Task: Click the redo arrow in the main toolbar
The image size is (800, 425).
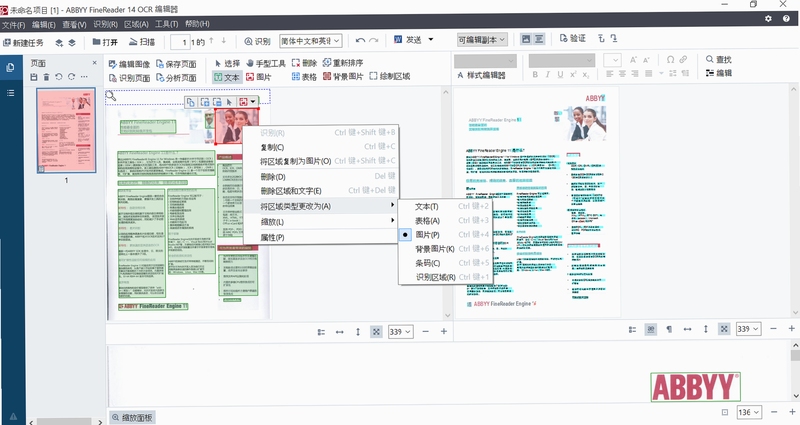Action: click(x=373, y=41)
